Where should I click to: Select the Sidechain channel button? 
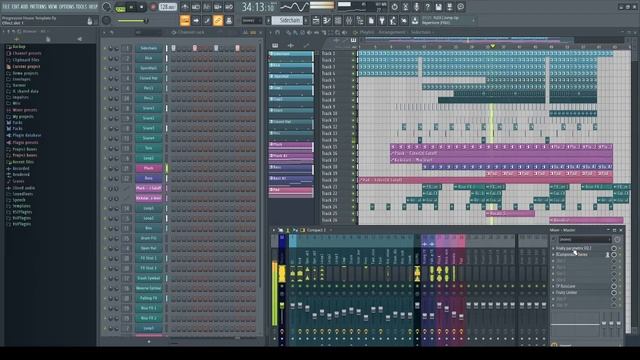coord(149,48)
